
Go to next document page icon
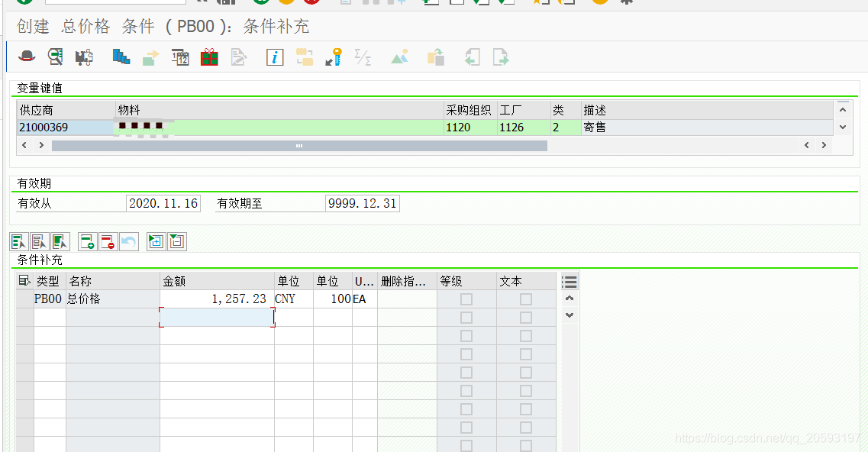[x=501, y=57]
